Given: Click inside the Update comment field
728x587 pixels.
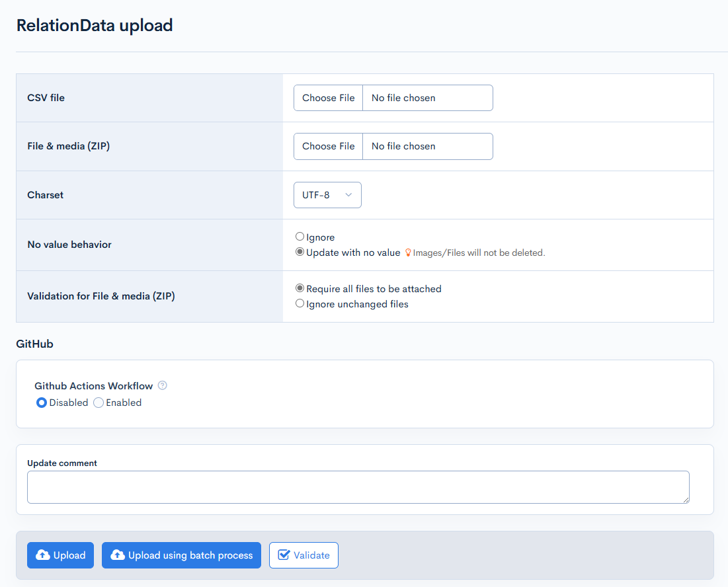Looking at the screenshot, I should click(x=357, y=487).
